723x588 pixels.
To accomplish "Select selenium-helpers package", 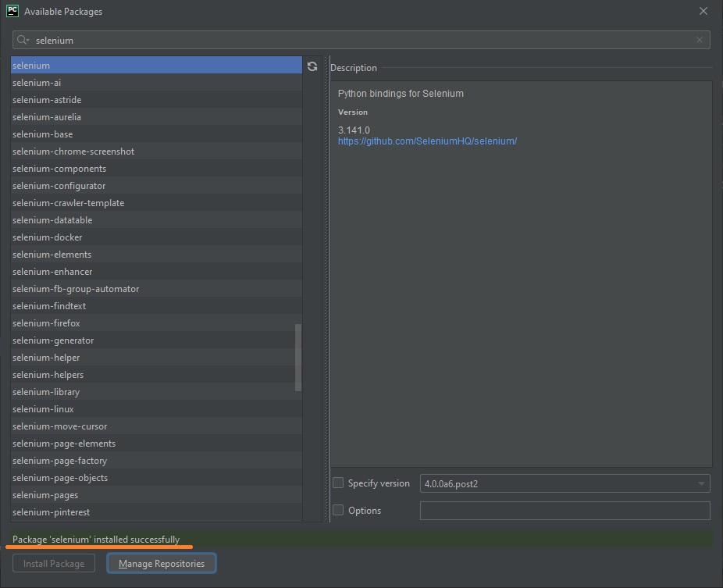I will (156, 375).
